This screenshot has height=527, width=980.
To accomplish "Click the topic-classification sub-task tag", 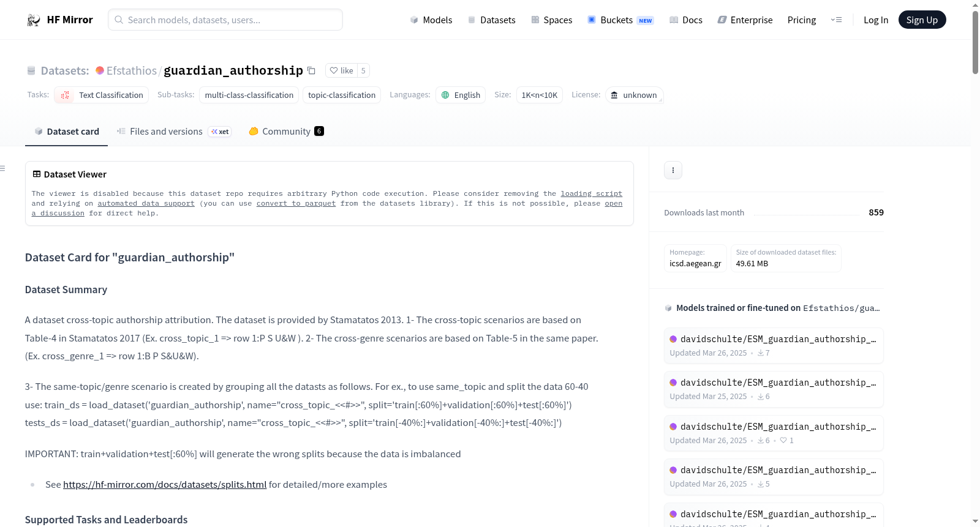I will click(x=342, y=95).
